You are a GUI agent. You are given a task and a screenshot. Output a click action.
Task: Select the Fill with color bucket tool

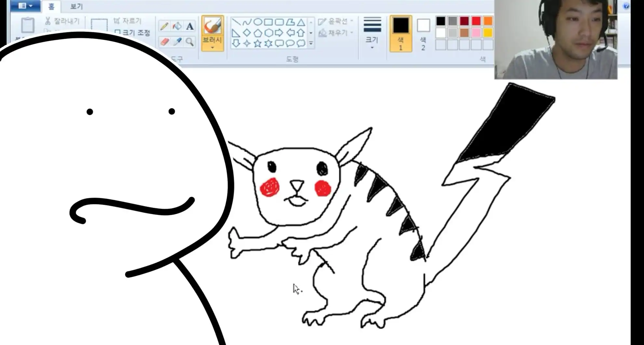177,26
